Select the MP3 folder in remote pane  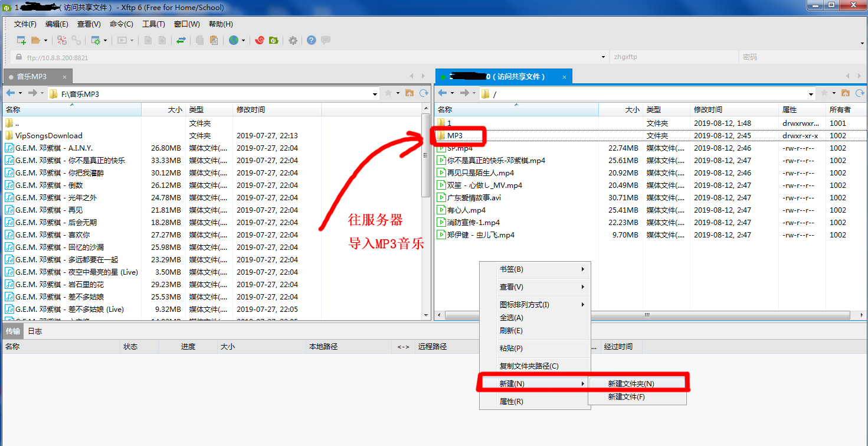455,136
